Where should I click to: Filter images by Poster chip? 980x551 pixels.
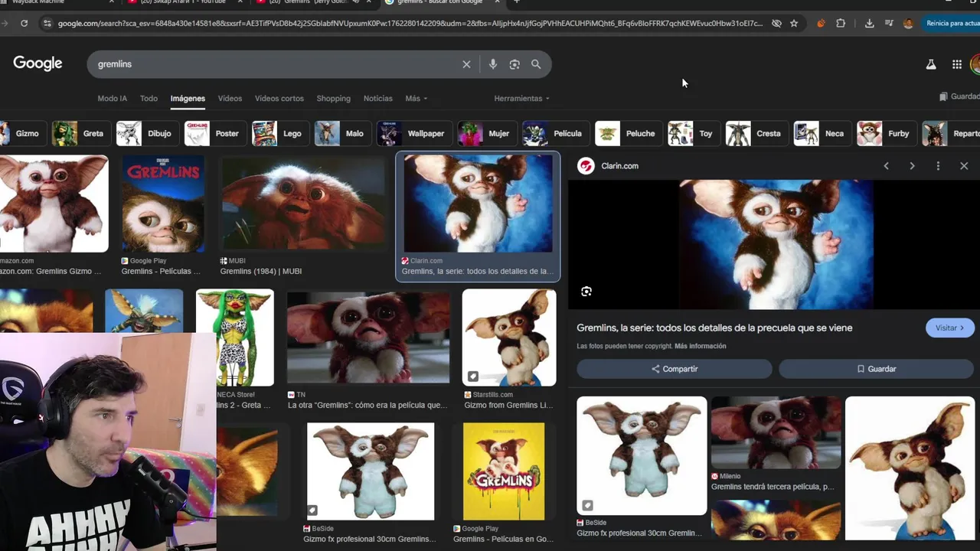pyautogui.click(x=215, y=133)
